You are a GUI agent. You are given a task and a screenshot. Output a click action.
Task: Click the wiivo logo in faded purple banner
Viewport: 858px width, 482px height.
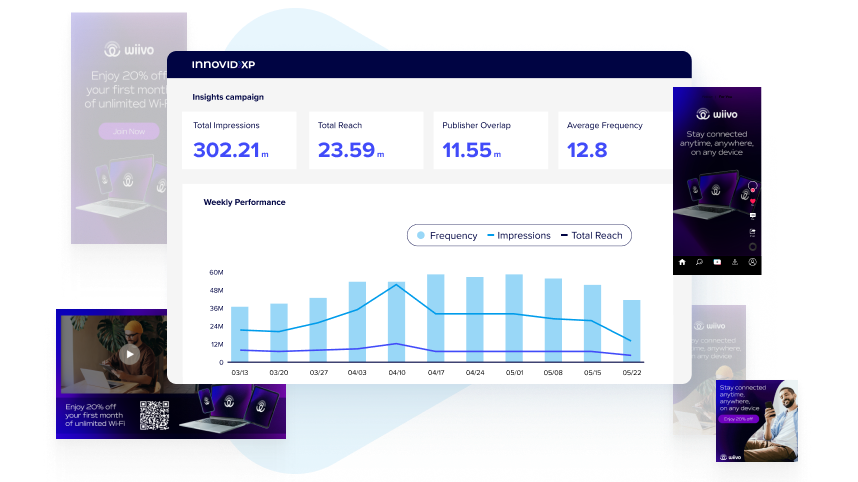[129, 50]
